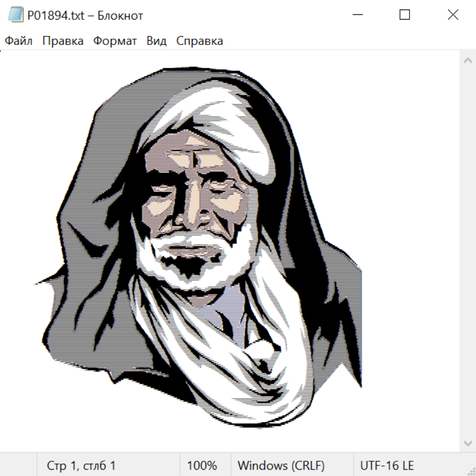476x476 pixels.
Task: Click the window resize grip in the corner
Action: [471, 471]
